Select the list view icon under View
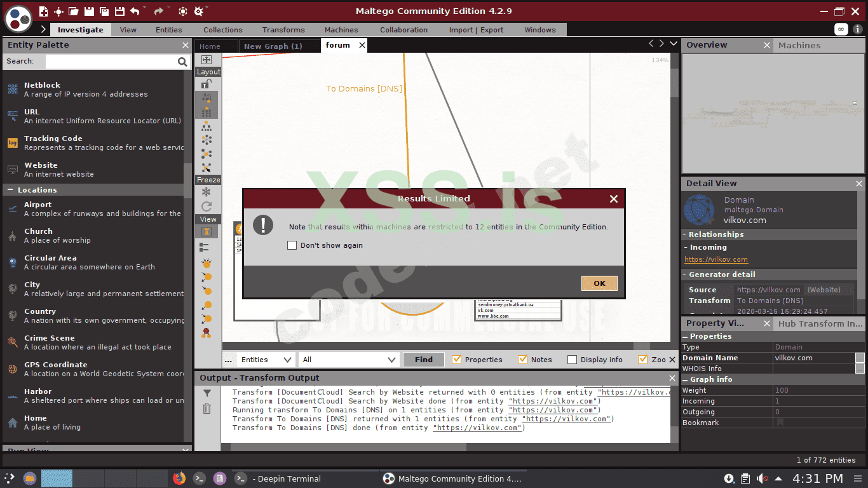 click(205, 247)
